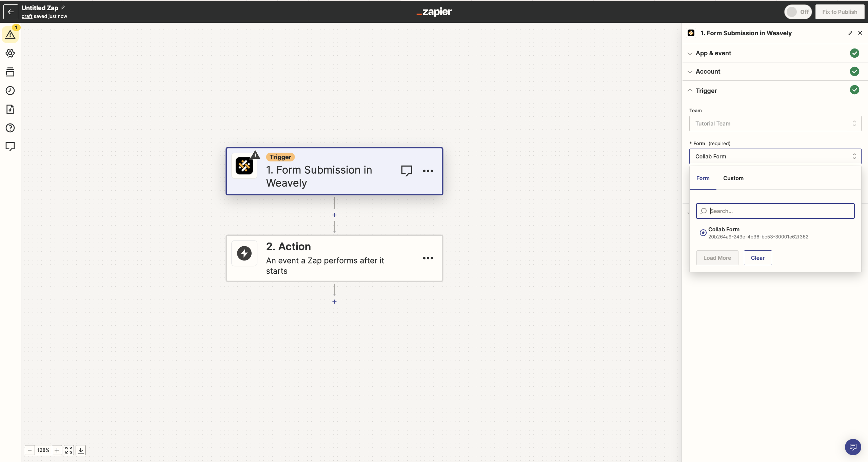Select the Form tab in form selector
The width and height of the screenshot is (868, 462).
tap(703, 178)
